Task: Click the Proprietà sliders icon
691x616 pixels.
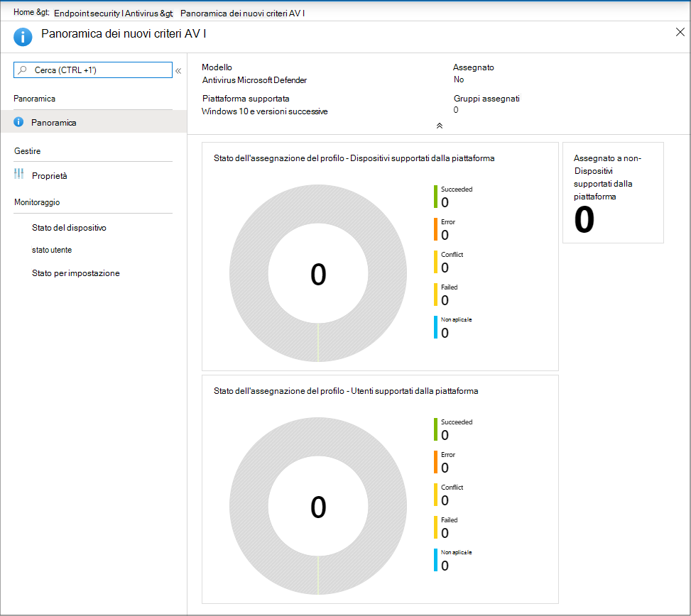Action: tap(19, 174)
